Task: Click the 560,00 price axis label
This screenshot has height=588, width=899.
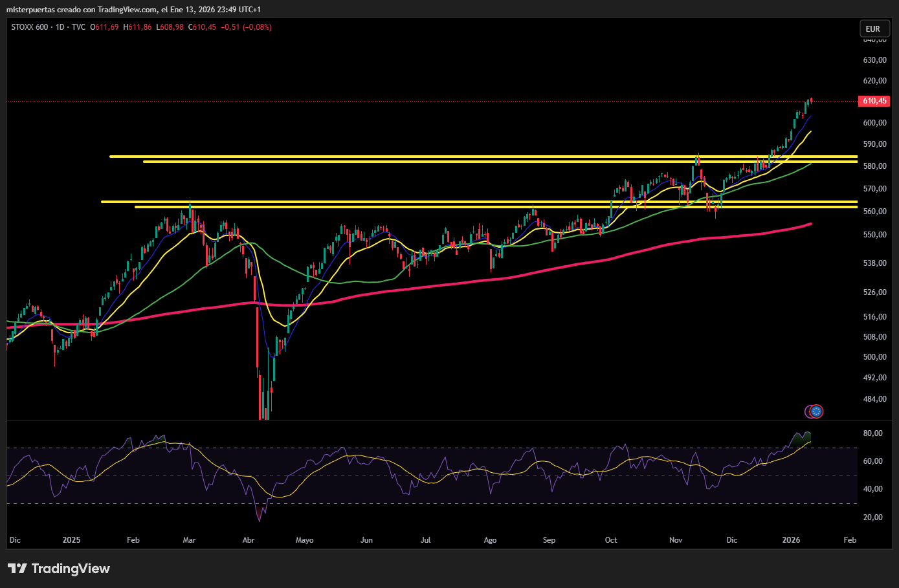Action: click(x=874, y=212)
